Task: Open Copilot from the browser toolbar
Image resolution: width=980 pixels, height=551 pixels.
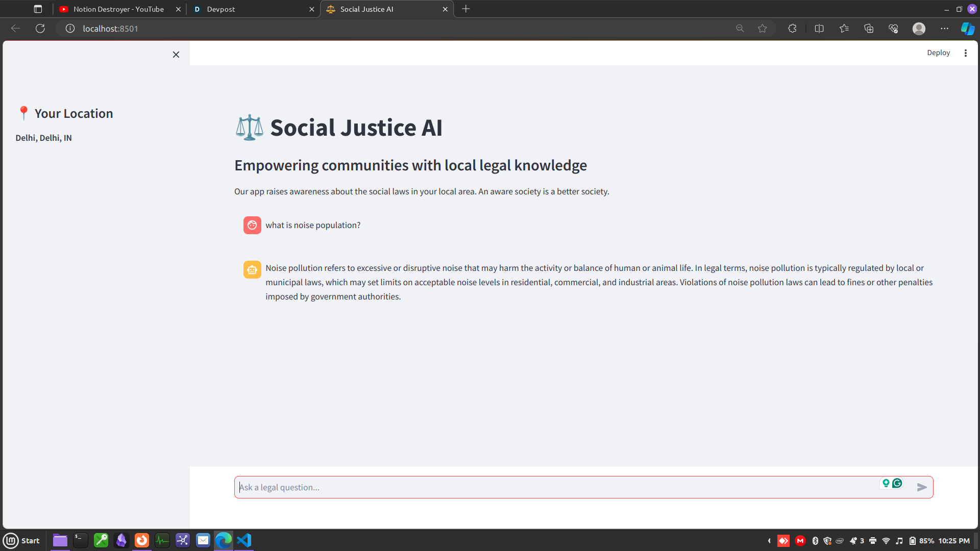Action: pos(967,29)
